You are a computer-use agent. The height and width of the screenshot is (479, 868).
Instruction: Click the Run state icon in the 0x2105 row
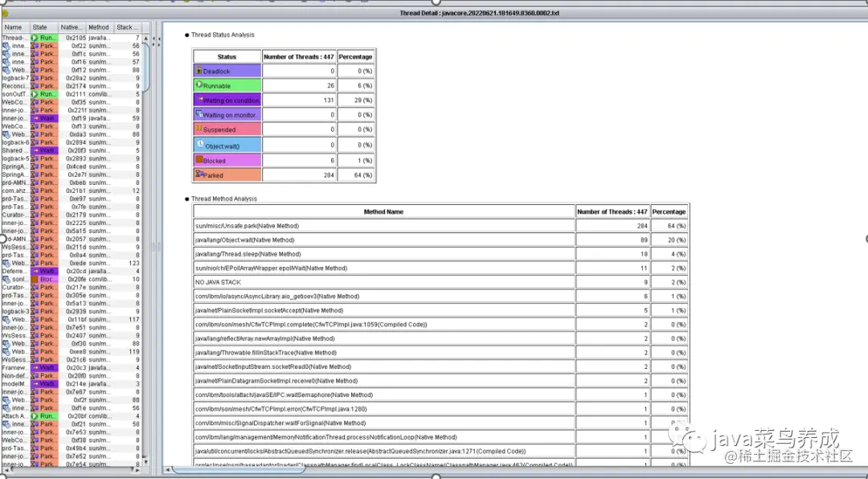(x=35, y=38)
